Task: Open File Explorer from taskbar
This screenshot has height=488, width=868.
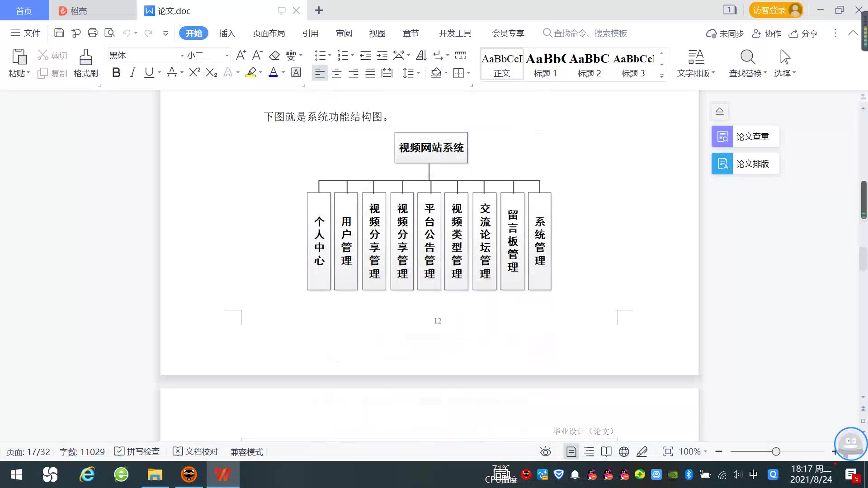Action: coord(155,474)
